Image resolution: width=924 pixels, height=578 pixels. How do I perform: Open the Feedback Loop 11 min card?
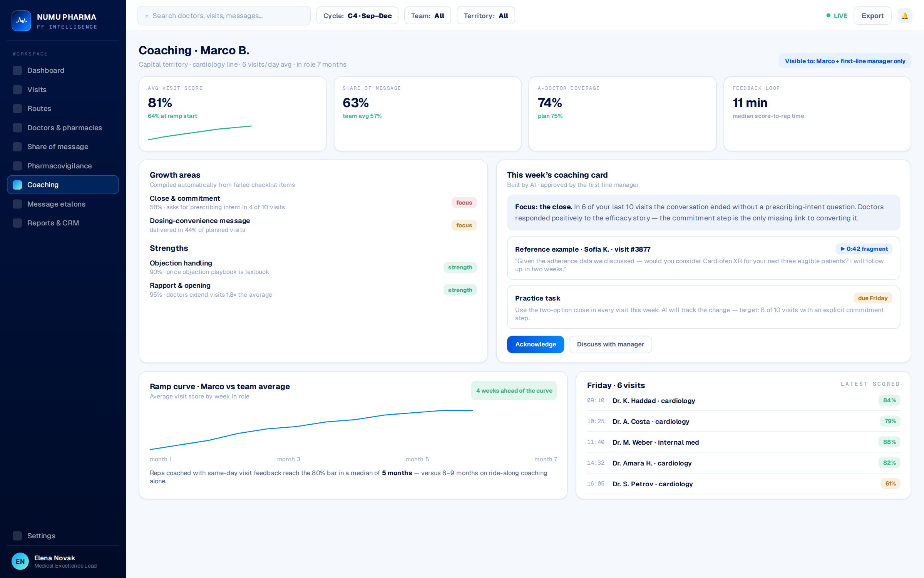click(x=817, y=114)
